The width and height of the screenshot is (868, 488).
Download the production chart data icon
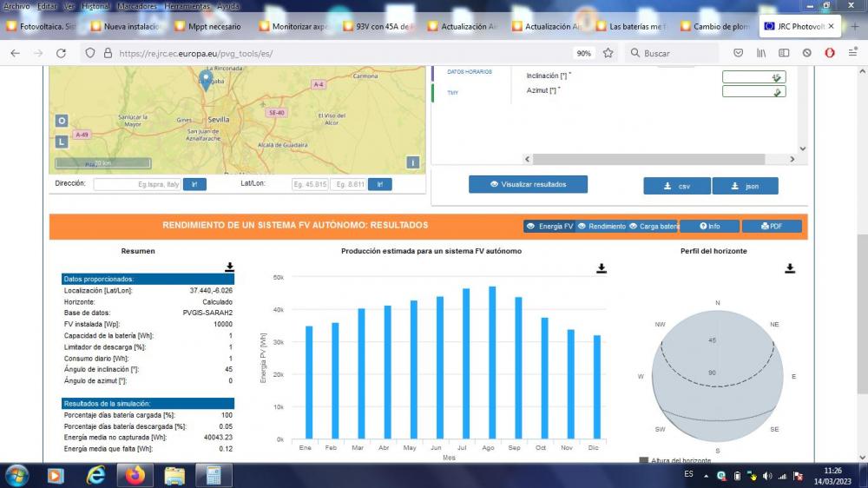point(602,268)
